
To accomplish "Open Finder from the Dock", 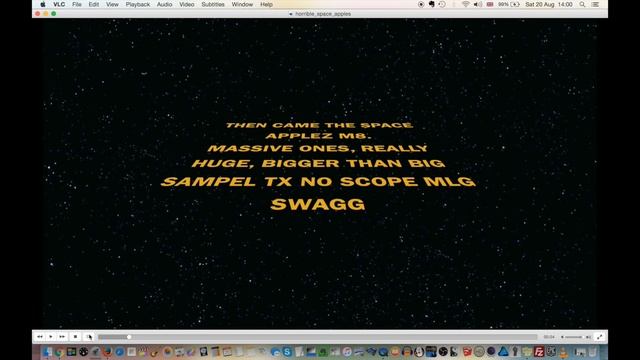I will 47,352.
